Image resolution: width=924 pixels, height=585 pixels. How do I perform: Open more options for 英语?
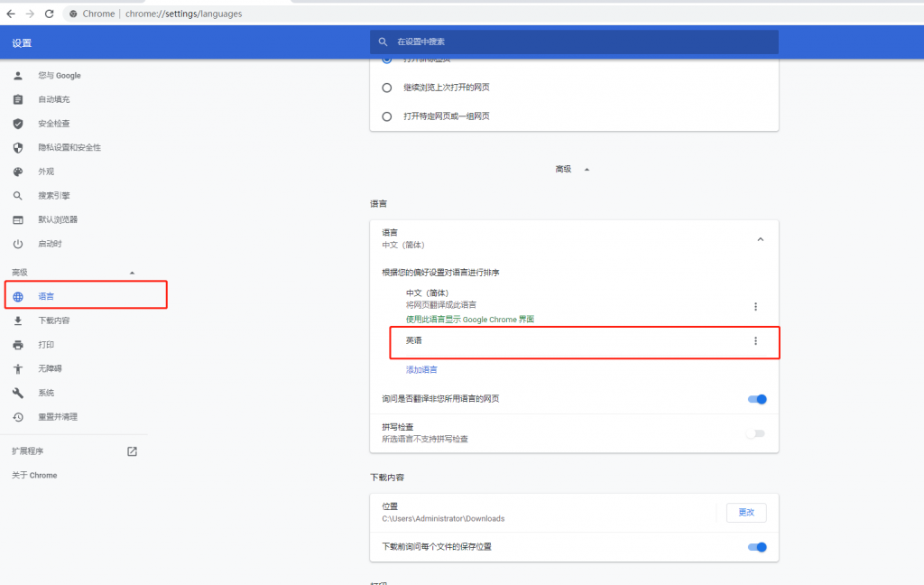[755, 341]
